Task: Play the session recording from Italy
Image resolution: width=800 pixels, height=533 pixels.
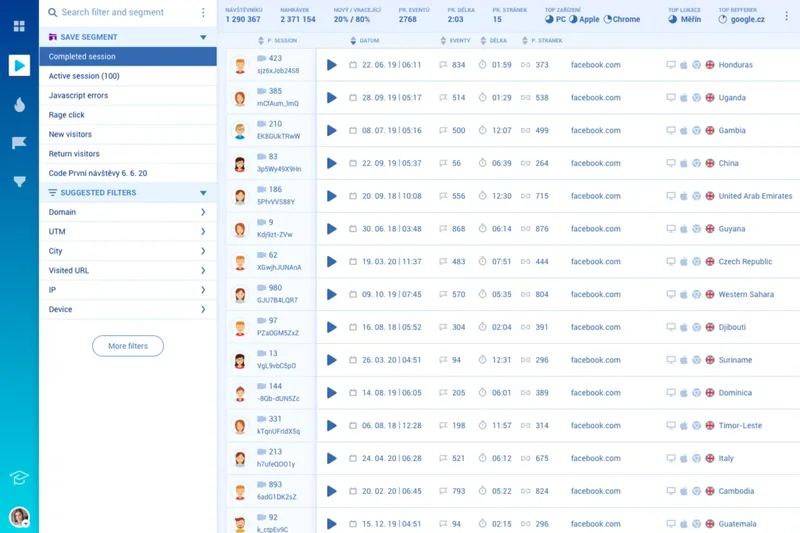Action: click(332, 458)
